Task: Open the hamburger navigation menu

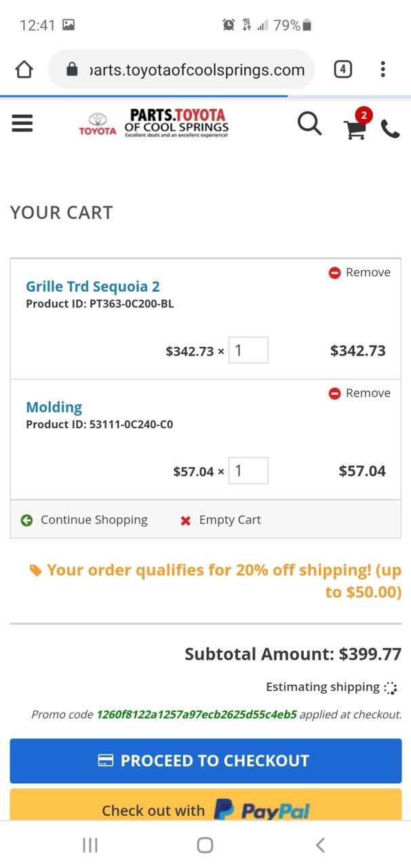Action: (22, 123)
